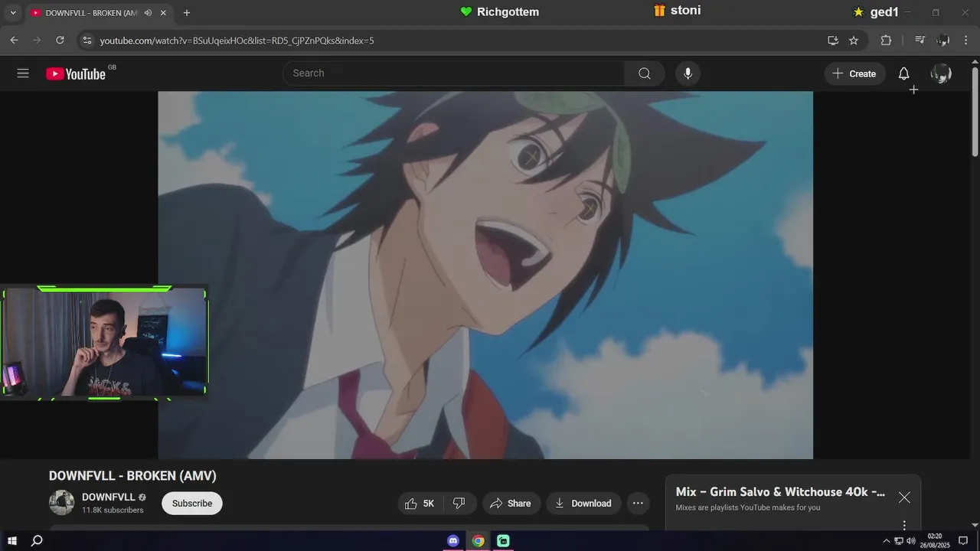Image resolution: width=980 pixels, height=551 pixels.
Task: Open Chrome from the taskbar
Action: click(479, 540)
